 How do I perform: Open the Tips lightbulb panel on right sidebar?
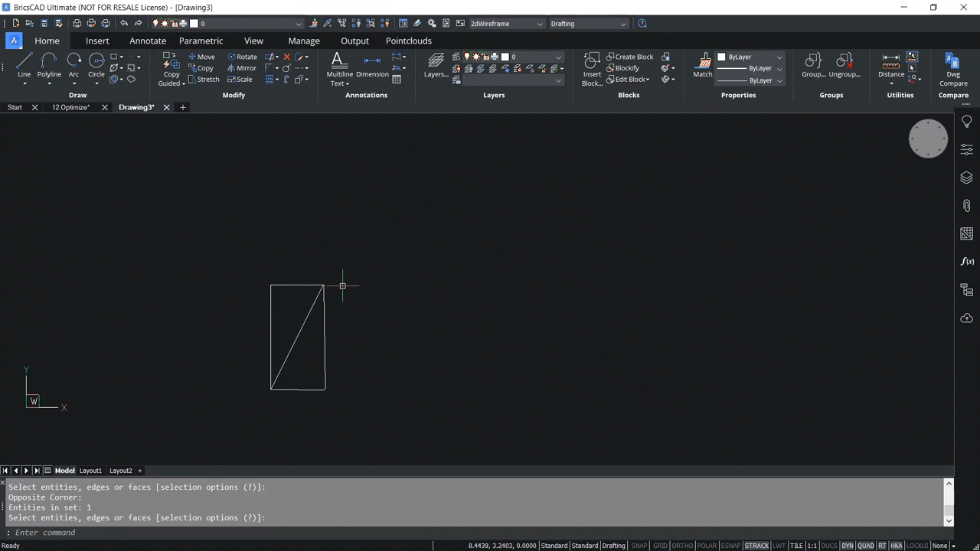[966, 122]
